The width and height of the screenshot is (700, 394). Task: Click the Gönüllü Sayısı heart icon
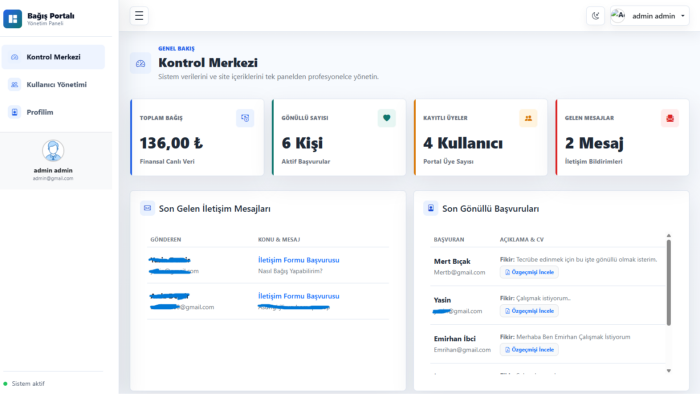pyautogui.click(x=387, y=118)
